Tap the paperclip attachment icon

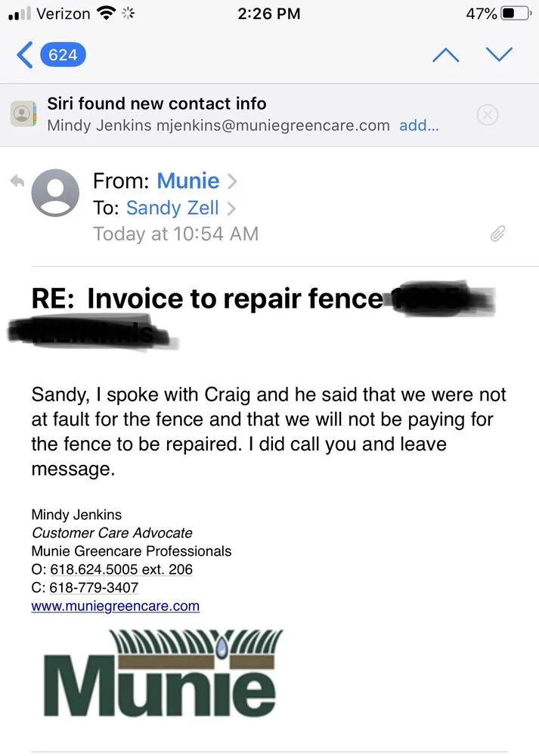tap(497, 234)
